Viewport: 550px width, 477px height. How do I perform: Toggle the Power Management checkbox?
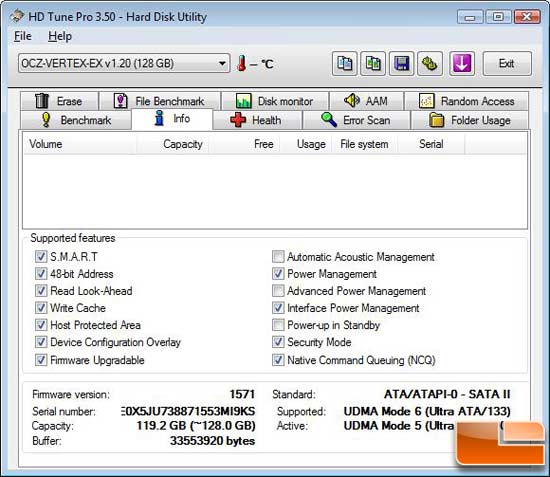click(278, 274)
